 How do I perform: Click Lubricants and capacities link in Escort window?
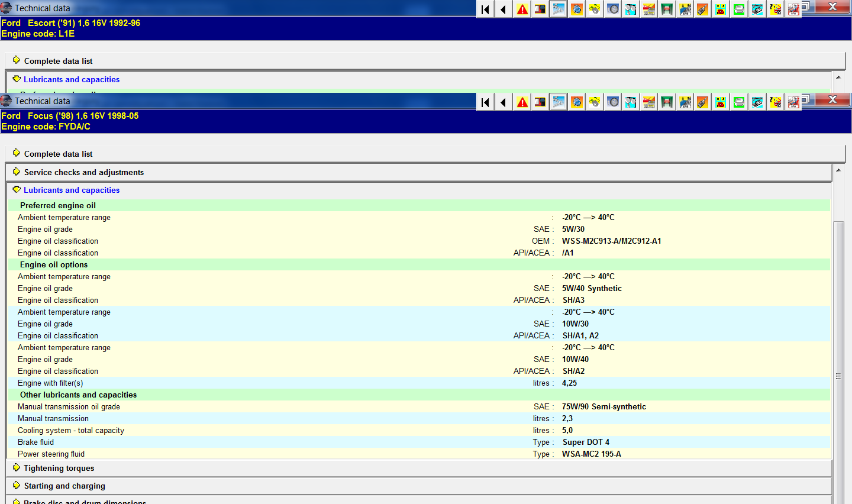coord(71,79)
